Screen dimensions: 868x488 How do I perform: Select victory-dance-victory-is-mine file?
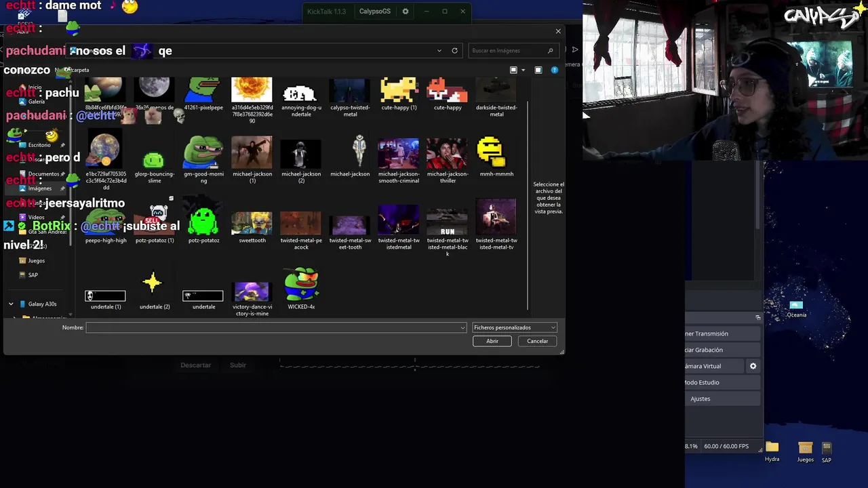click(252, 299)
